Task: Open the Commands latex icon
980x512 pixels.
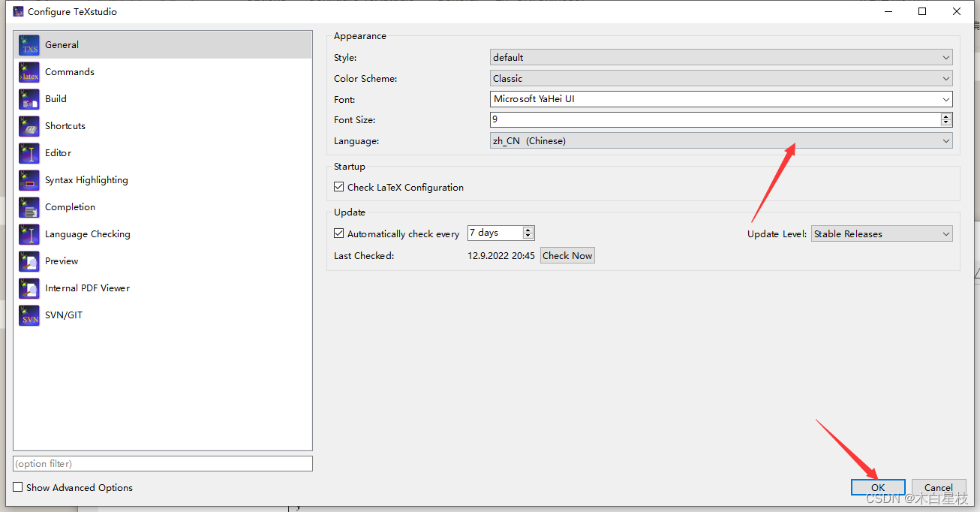Action: tap(29, 72)
